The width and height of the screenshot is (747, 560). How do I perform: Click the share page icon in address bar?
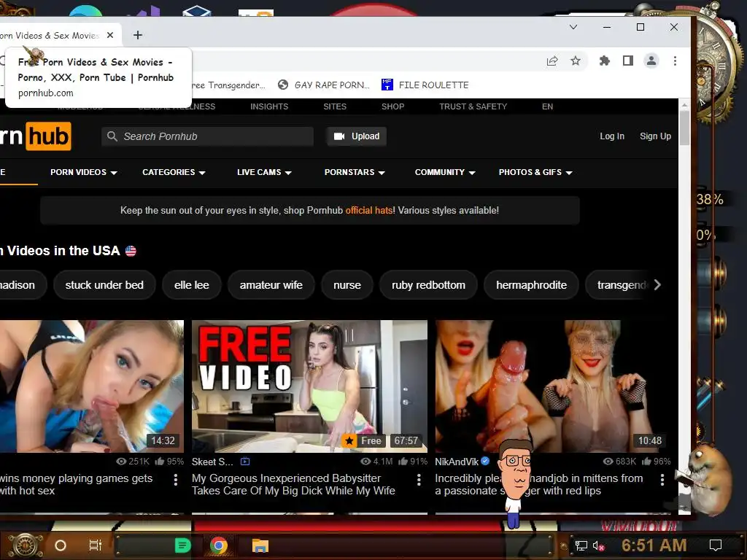(x=552, y=61)
